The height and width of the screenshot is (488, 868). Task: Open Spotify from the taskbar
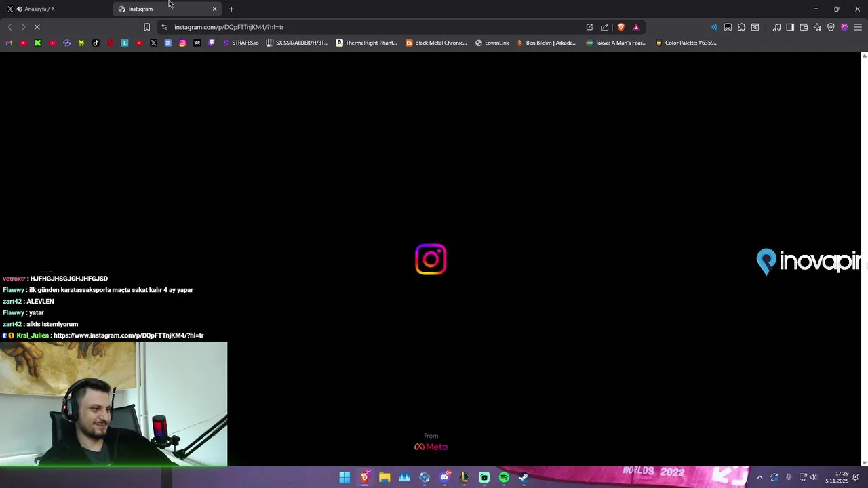(504, 477)
